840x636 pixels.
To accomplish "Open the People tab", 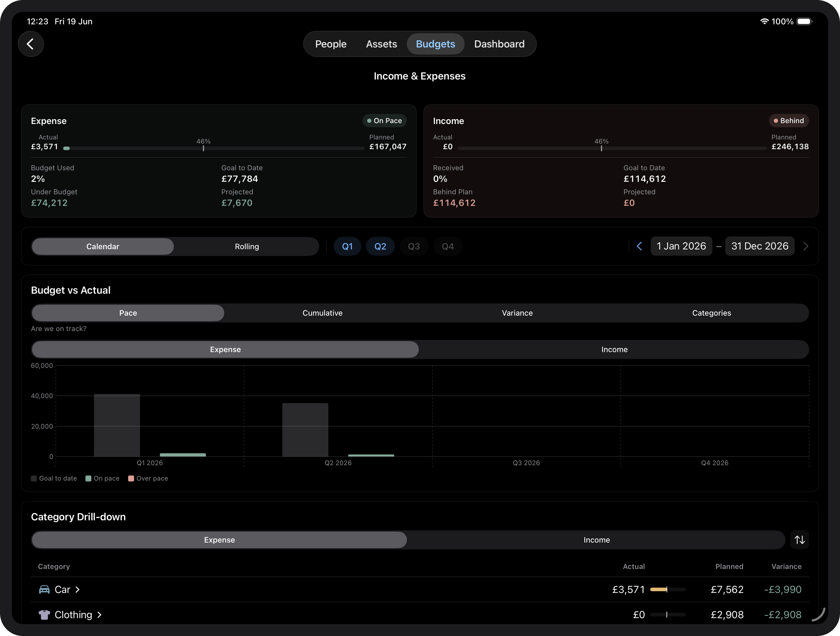I will click(x=331, y=44).
